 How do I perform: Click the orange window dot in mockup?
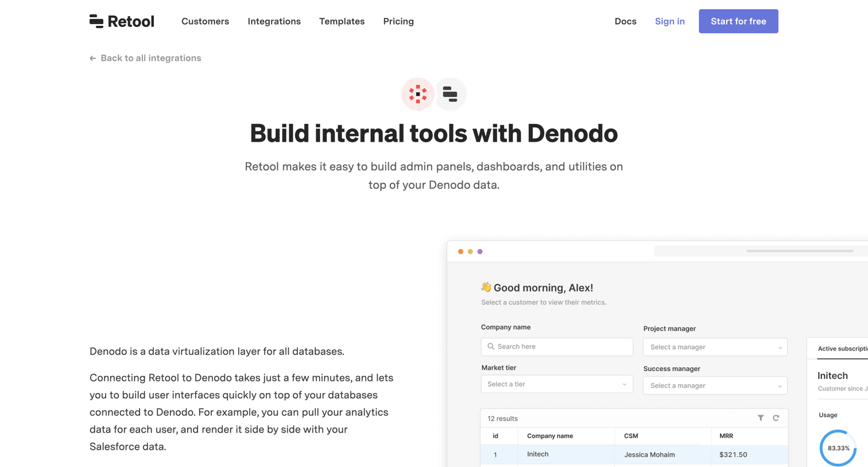[460, 251]
